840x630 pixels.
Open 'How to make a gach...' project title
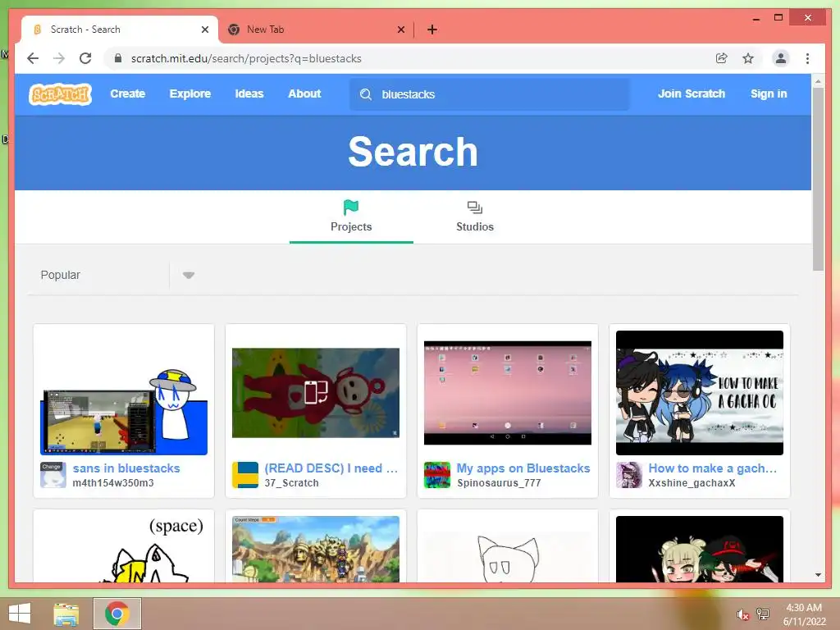(713, 468)
